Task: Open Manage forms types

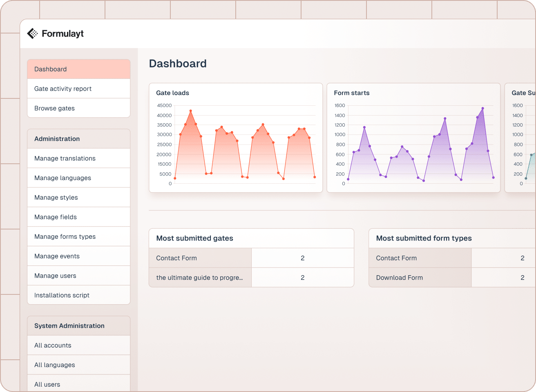Action: click(x=79, y=237)
